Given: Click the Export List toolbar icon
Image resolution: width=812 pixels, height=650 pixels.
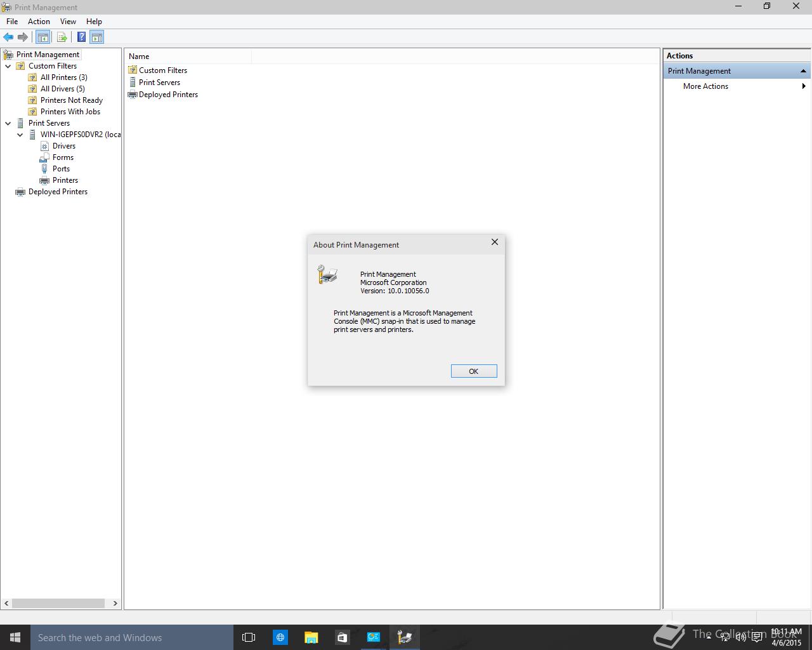Looking at the screenshot, I should [x=62, y=37].
